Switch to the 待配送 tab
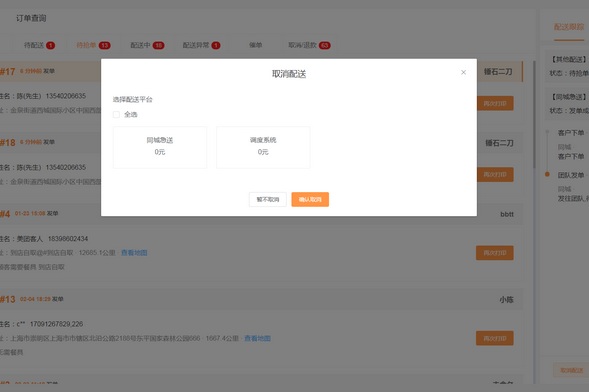Viewport: 589px width, 392px height. point(39,45)
